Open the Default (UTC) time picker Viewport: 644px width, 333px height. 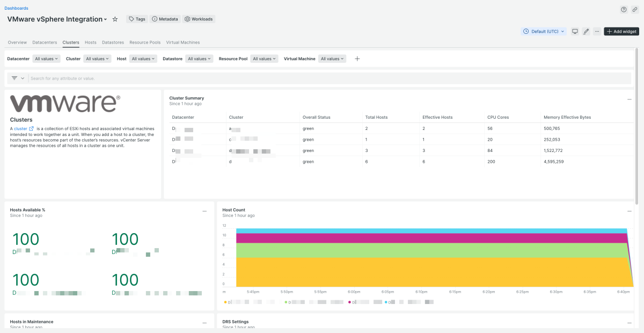coord(544,32)
